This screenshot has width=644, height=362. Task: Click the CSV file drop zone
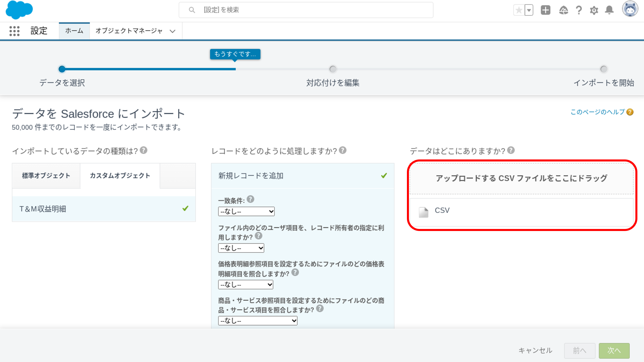(521, 178)
